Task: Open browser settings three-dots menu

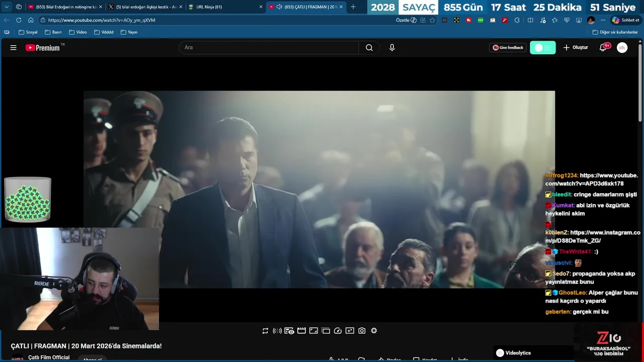Action: [x=603, y=20]
